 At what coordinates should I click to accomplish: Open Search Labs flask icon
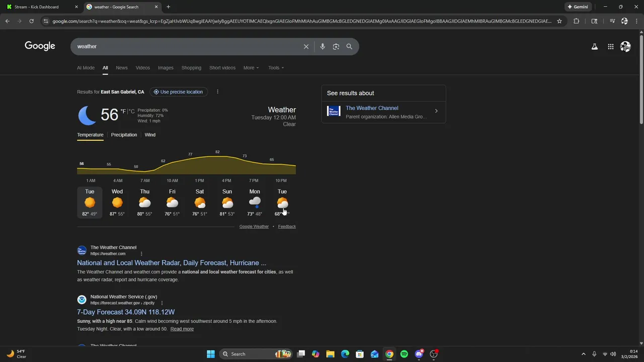coord(595,46)
